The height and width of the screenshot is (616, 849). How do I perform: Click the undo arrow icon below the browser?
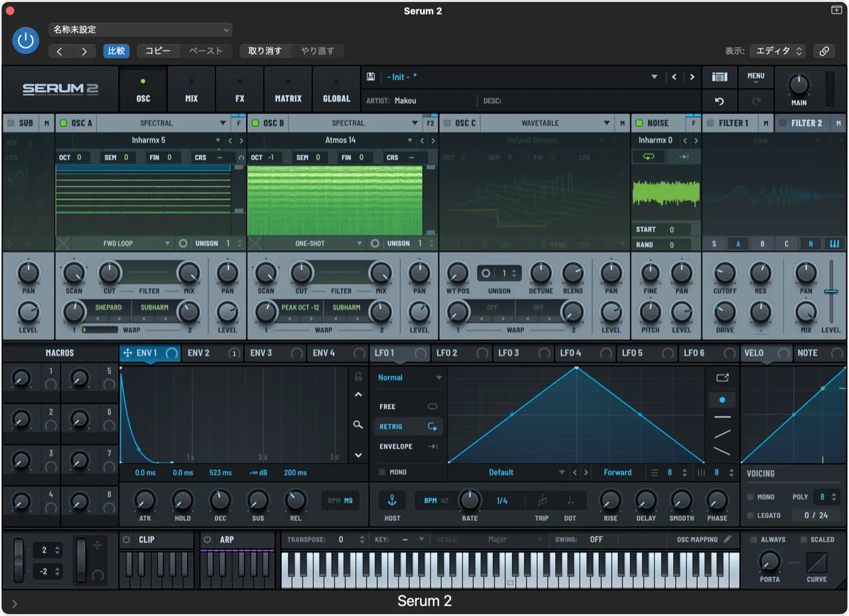[x=720, y=101]
